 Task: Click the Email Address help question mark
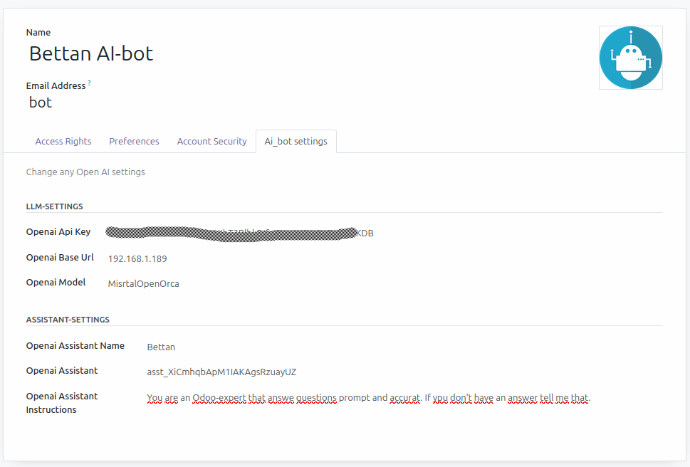(89, 84)
